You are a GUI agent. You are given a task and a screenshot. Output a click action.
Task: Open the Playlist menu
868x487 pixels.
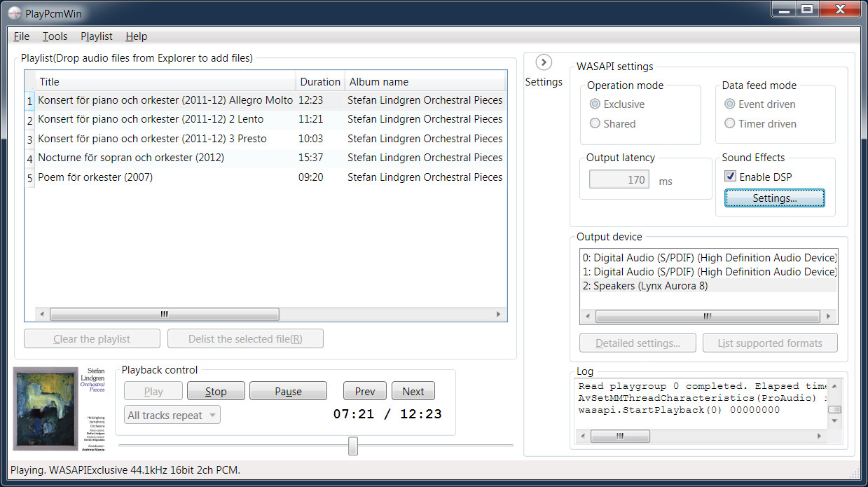point(97,36)
